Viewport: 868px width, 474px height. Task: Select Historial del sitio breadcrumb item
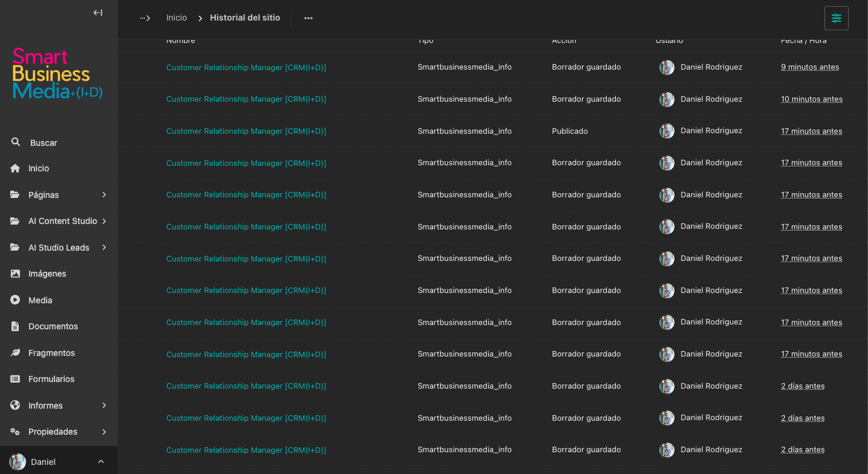245,18
